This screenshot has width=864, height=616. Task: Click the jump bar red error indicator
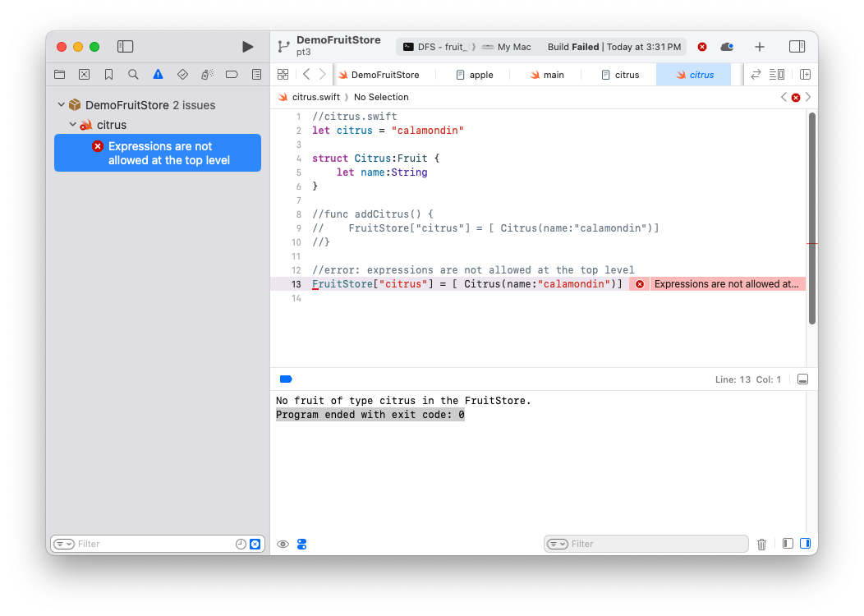click(x=796, y=98)
